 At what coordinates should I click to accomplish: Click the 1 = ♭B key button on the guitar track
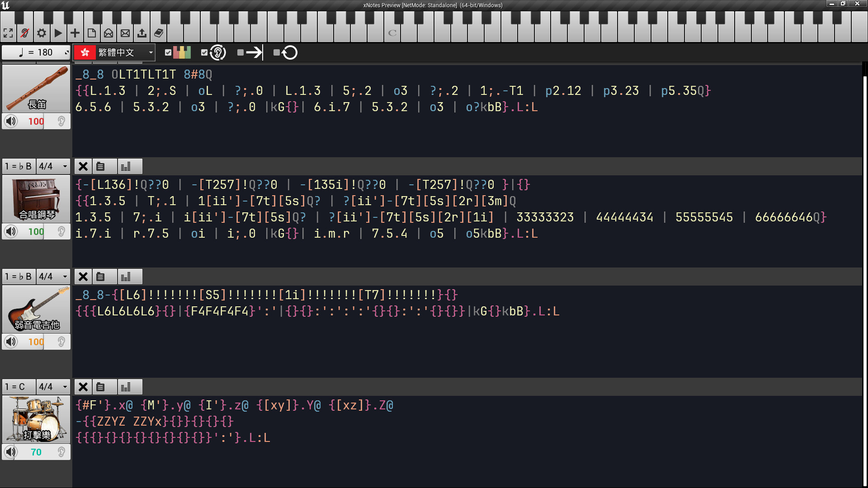19,277
